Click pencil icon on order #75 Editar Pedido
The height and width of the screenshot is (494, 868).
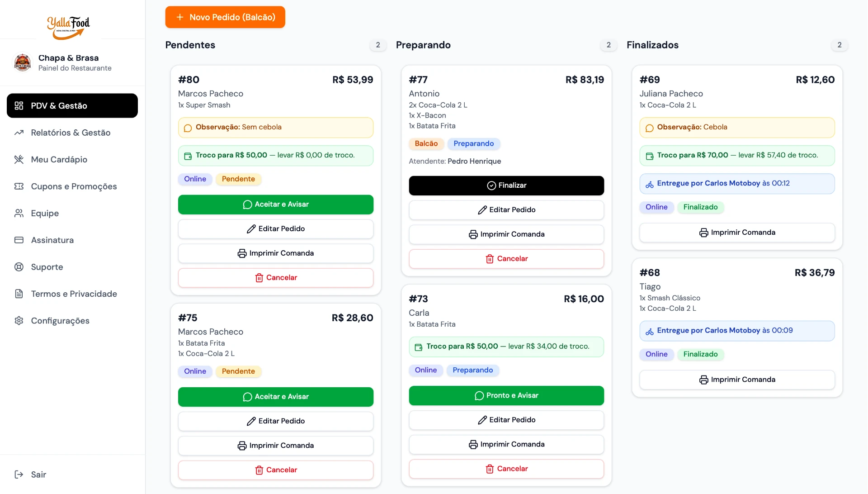(251, 421)
